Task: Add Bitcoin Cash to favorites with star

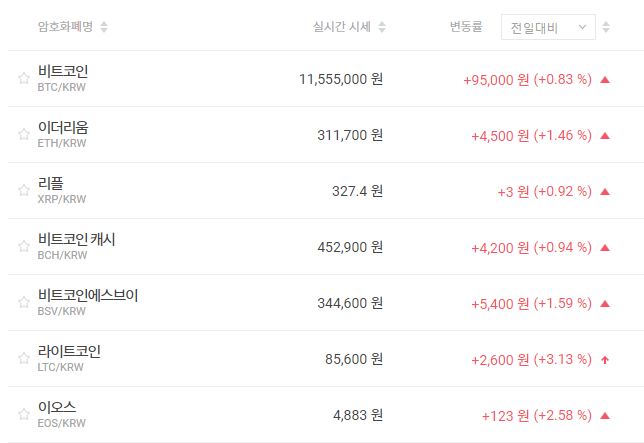Action: point(23,247)
